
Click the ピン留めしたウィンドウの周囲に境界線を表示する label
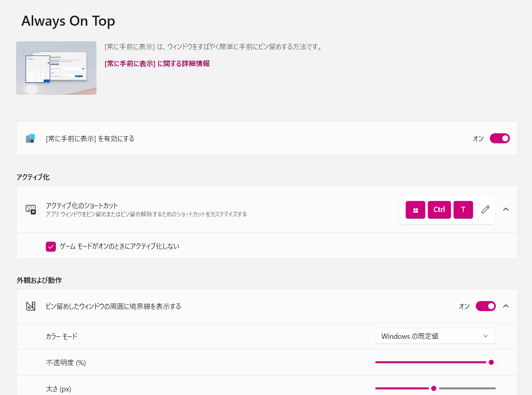tap(113, 306)
